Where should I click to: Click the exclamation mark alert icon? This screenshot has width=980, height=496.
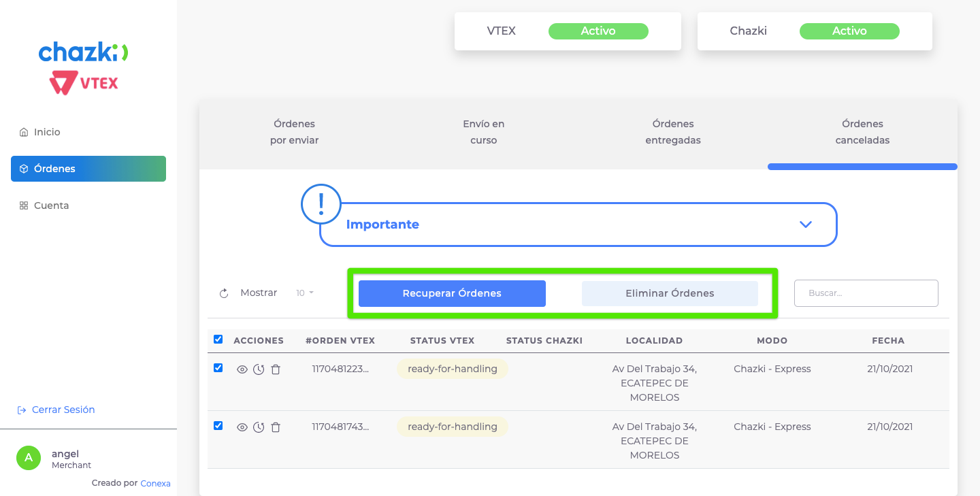tap(321, 204)
